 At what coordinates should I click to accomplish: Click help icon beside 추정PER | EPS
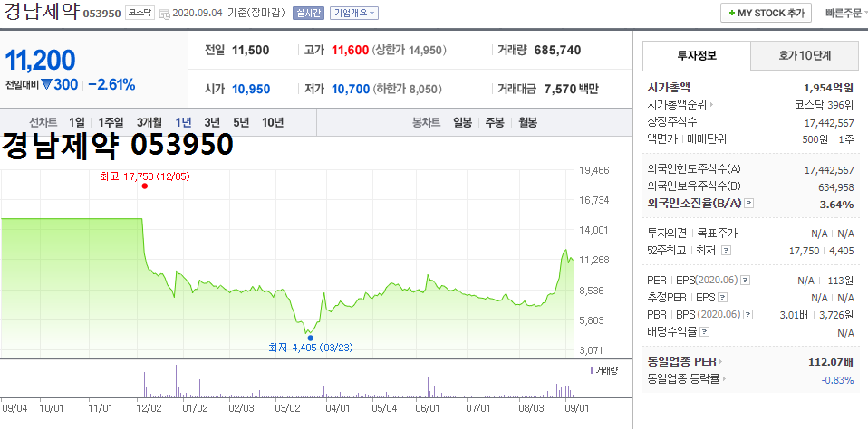[722, 298]
